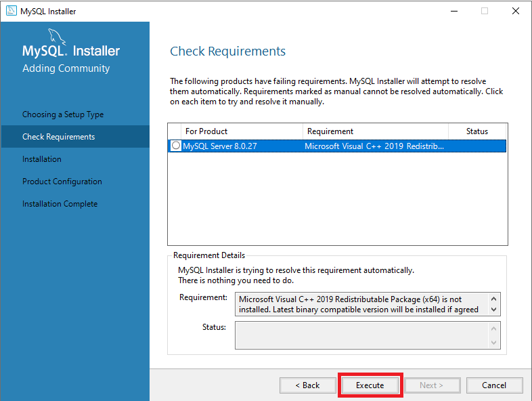Minimize the MySQL Installer window
This screenshot has width=532, height=401.
(x=453, y=11)
